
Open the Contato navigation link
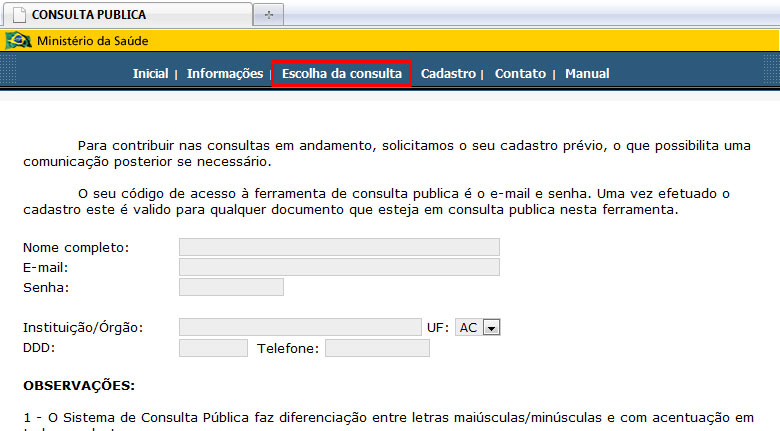pyautogui.click(x=520, y=73)
